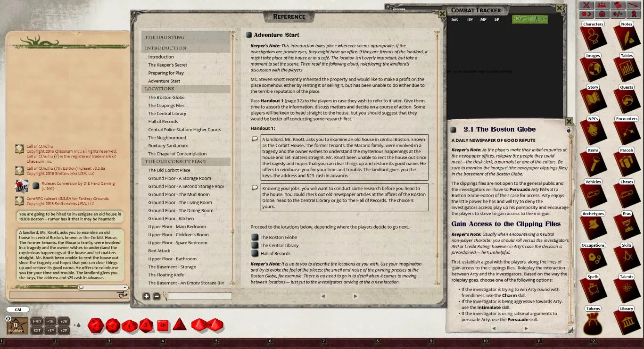Go to previous reference page arrow
Viewport: 644px width, 349px height.
[323, 296]
